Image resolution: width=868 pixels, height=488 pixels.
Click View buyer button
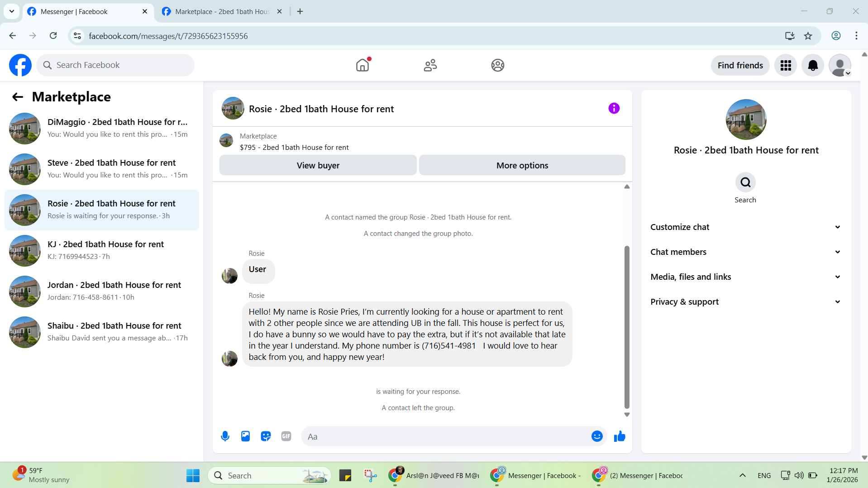tap(318, 165)
